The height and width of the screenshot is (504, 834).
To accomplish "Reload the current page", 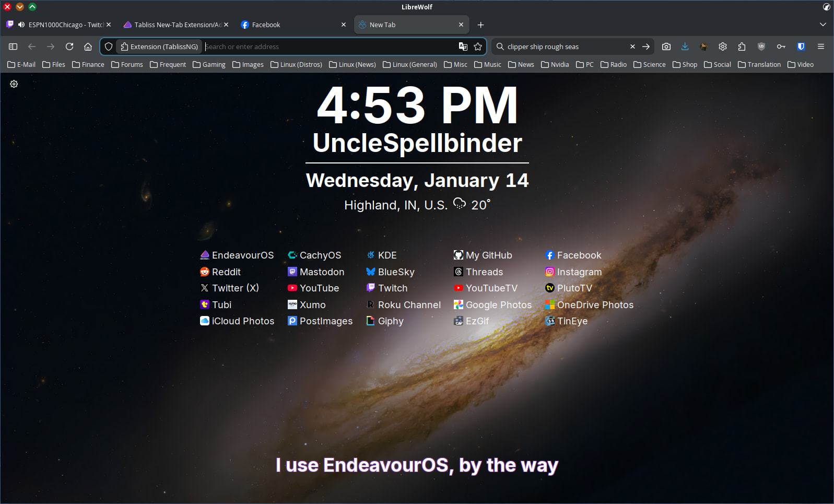I will [69, 46].
